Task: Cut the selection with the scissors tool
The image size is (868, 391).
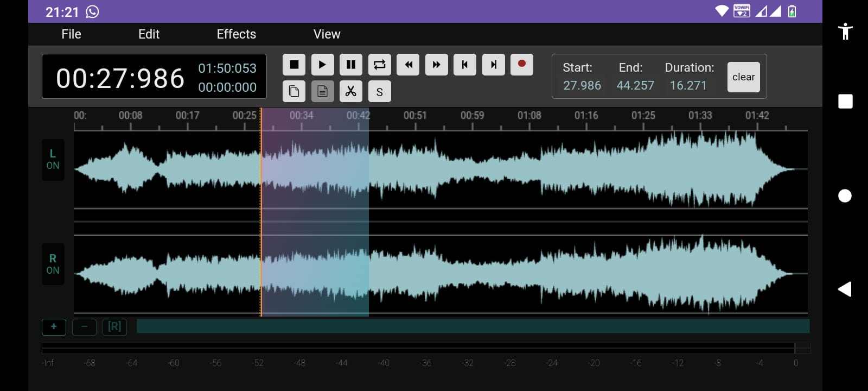Action: [x=351, y=91]
